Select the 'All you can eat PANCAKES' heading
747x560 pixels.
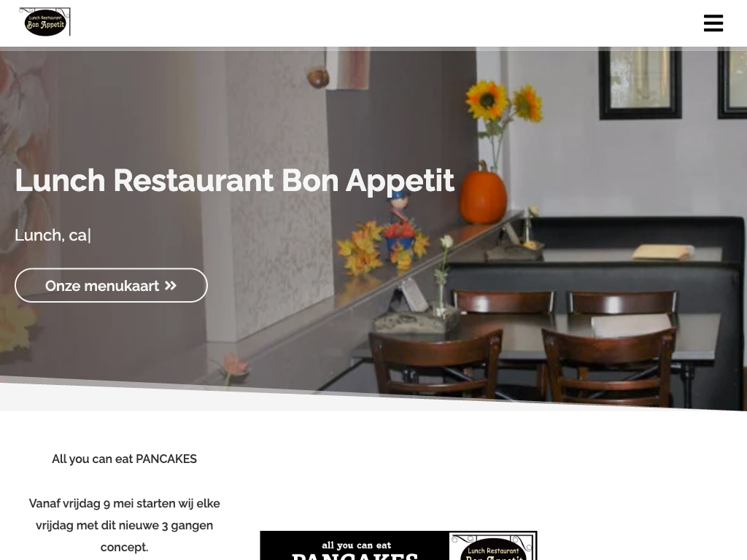coord(124,459)
